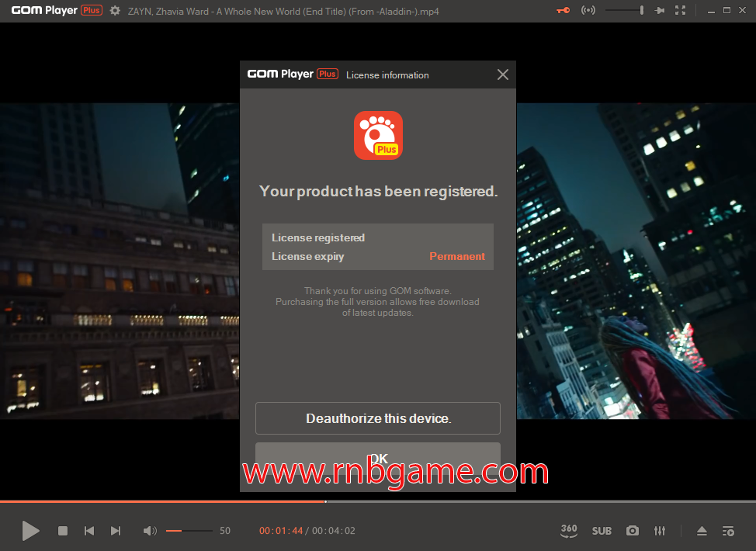Skip to the previous track
The height and width of the screenshot is (551, 756).
point(89,531)
